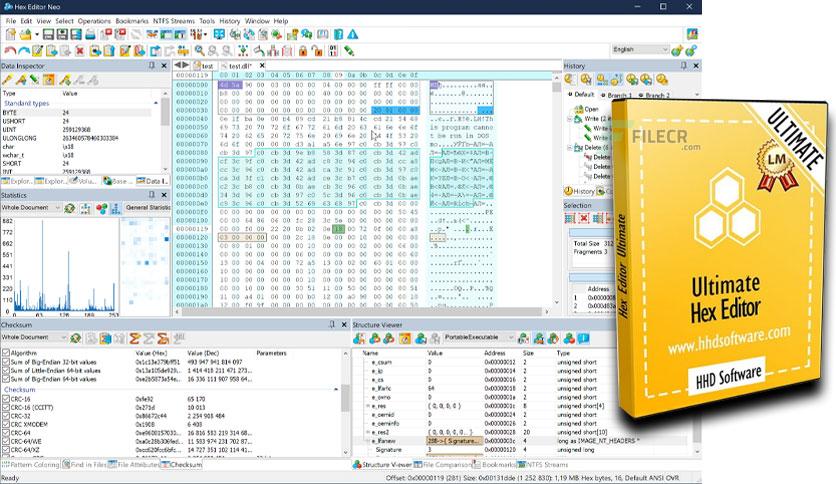
Task: Select the Default branch in History panel
Action: (x=581, y=95)
